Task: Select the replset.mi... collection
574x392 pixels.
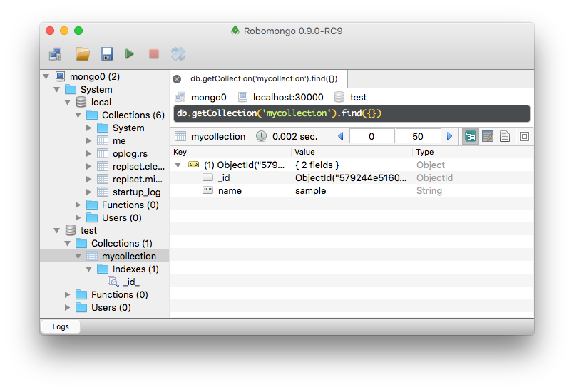Action: [138, 180]
